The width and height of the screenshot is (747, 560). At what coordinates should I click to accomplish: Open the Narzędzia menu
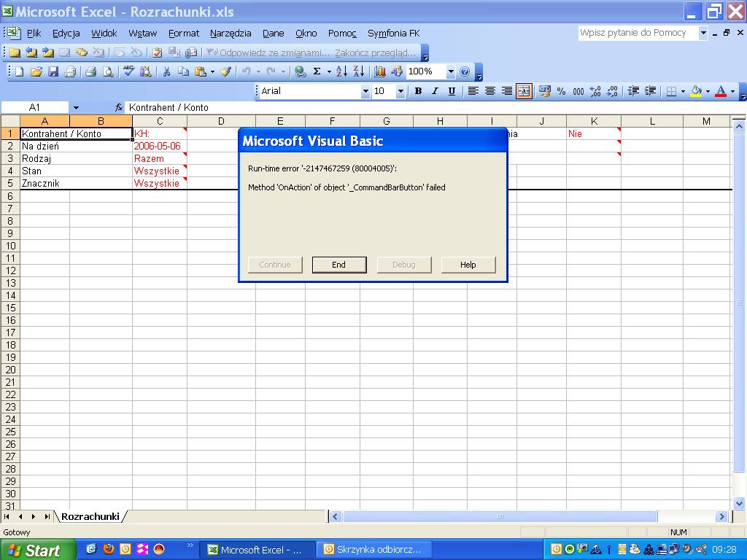tap(231, 34)
